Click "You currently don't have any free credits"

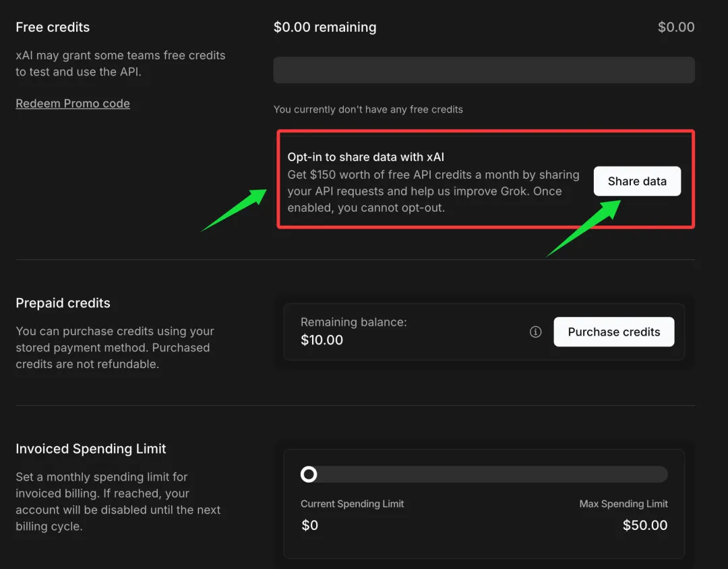[x=368, y=109]
